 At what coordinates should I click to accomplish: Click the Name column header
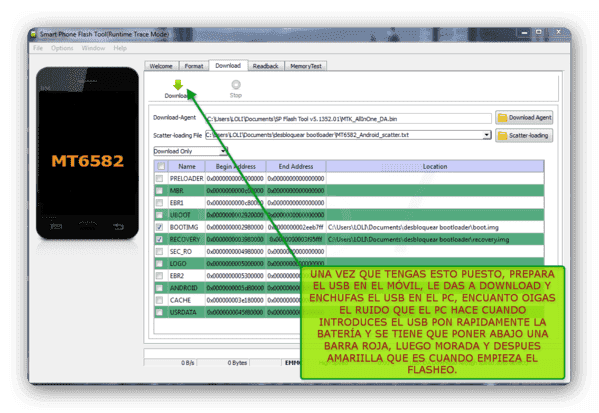187,167
